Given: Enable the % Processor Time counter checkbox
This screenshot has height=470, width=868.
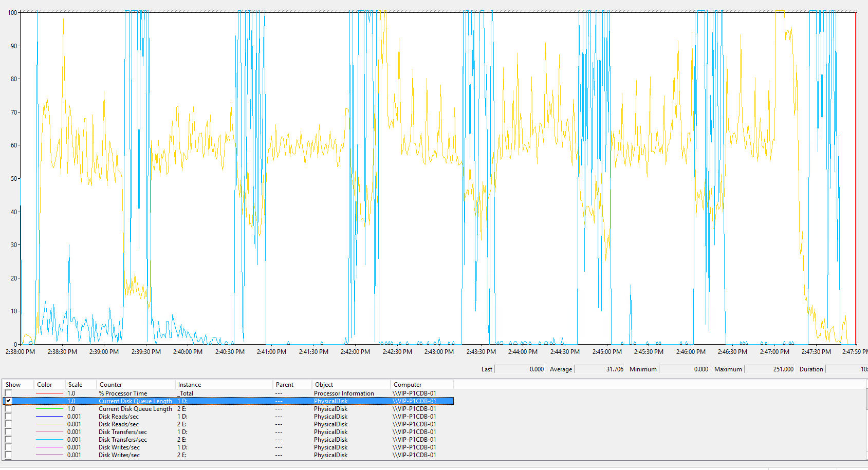Looking at the screenshot, I should pos(8,393).
